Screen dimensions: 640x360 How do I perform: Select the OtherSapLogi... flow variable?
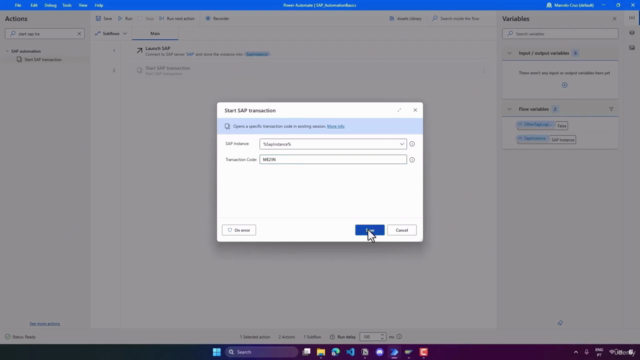pos(535,125)
